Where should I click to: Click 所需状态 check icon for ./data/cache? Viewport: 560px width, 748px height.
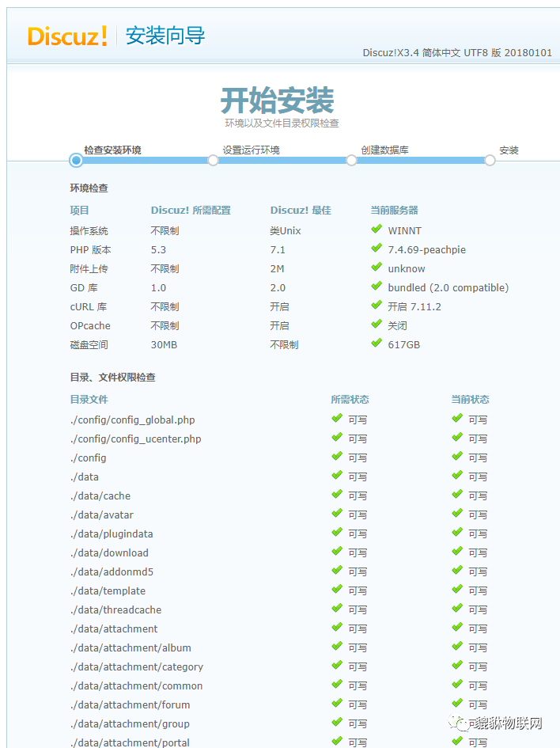pyautogui.click(x=337, y=494)
